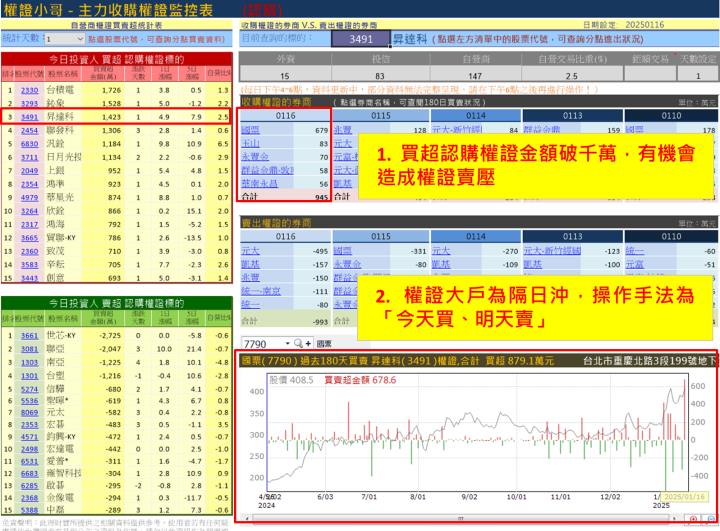The width and height of the screenshot is (720, 531).
Task: Open stock code 3443 創意 link
Action: pyautogui.click(x=29, y=278)
